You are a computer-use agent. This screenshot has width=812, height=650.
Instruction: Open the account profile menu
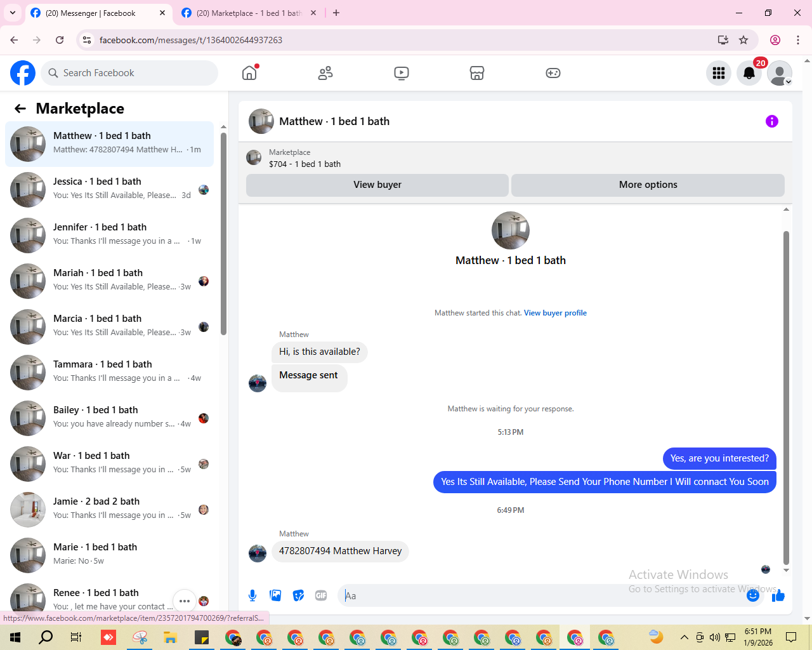pos(780,73)
